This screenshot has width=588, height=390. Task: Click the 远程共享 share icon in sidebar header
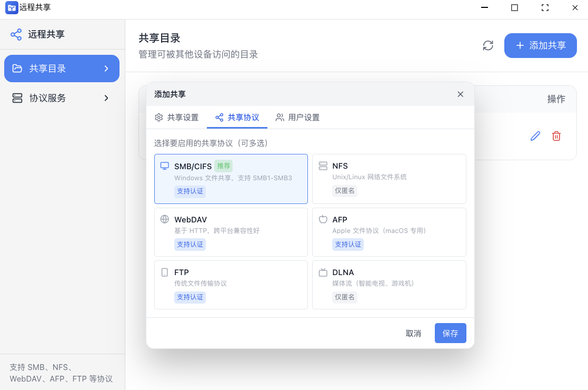tap(16, 35)
